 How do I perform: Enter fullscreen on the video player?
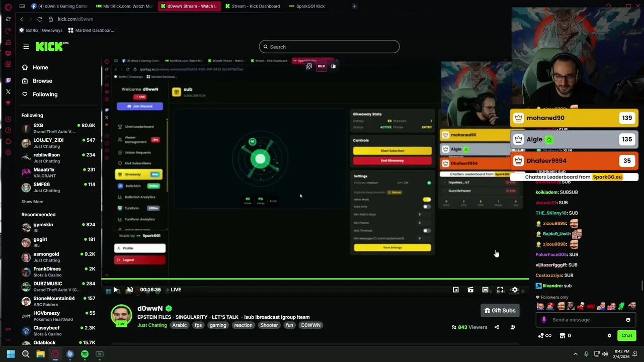pos(500,290)
